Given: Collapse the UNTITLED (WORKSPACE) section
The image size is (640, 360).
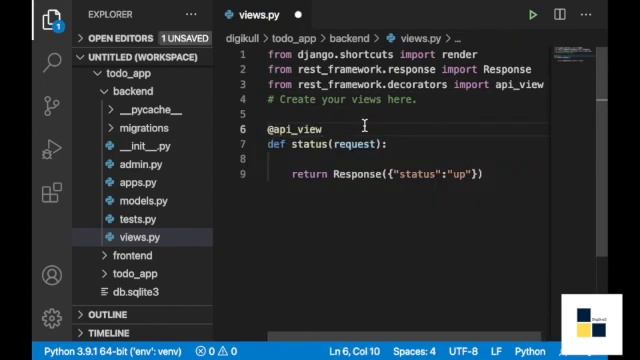Looking at the screenshot, I should [80, 57].
